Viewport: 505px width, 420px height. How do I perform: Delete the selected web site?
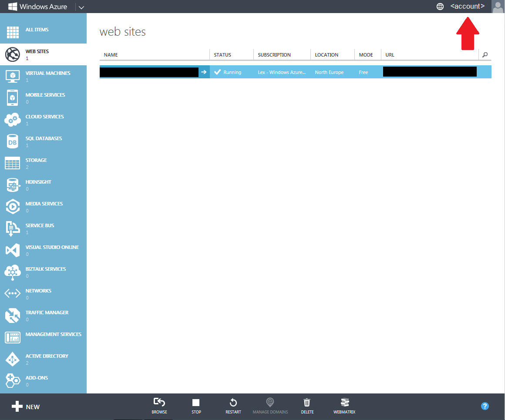click(x=307, y=406)
